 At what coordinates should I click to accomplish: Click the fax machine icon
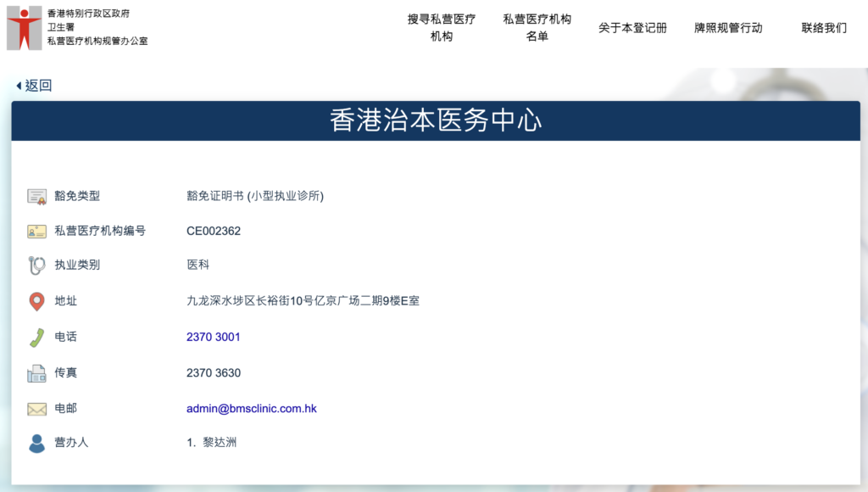36,373
